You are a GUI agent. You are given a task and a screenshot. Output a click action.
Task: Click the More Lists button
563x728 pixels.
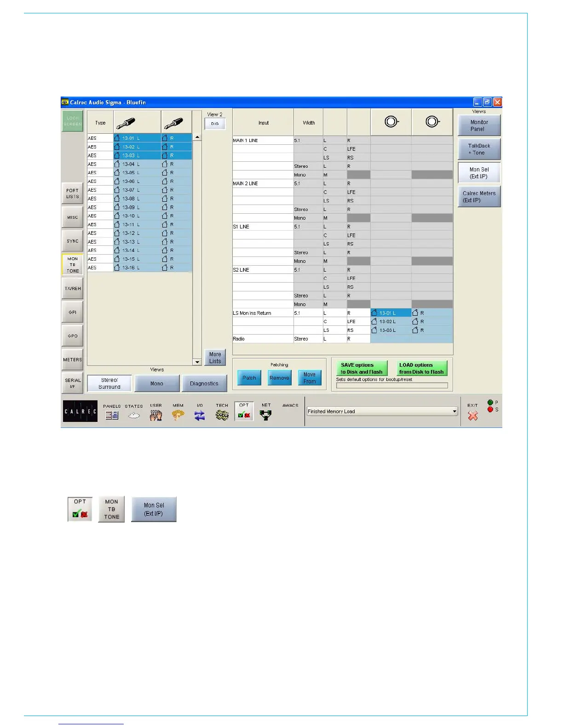215,358
